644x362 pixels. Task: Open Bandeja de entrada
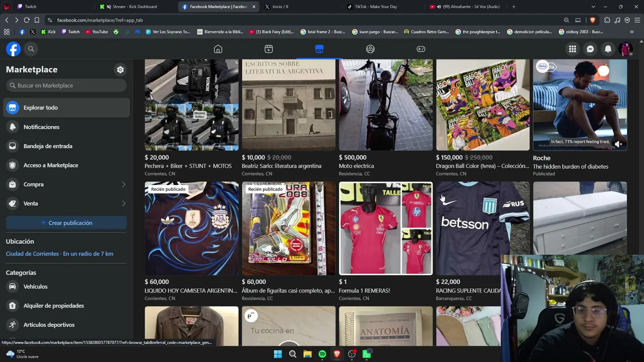click(x=67, y=146)
